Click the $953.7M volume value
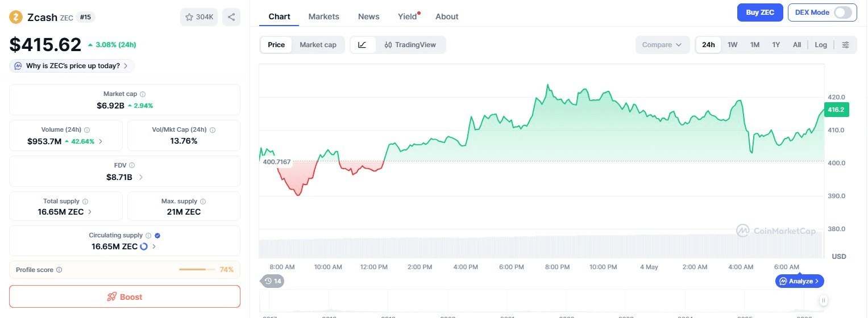This screenshot has height=318, width=868. tap(44, 141)
